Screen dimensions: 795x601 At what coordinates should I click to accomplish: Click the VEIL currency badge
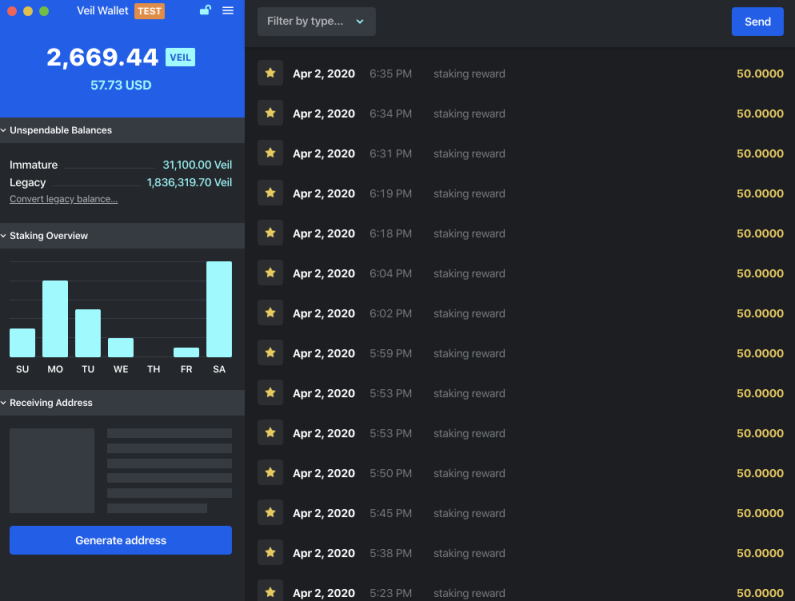pos(180,57)
